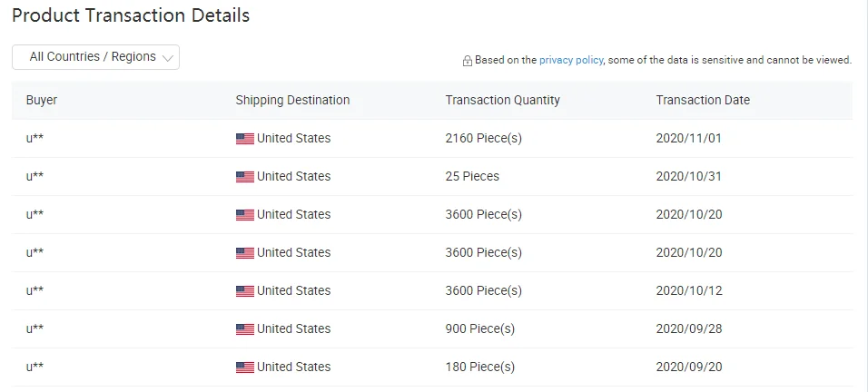Select the 2160 Piece(s) quantity cell
This screenshot has width=868, height=392.
483,139
